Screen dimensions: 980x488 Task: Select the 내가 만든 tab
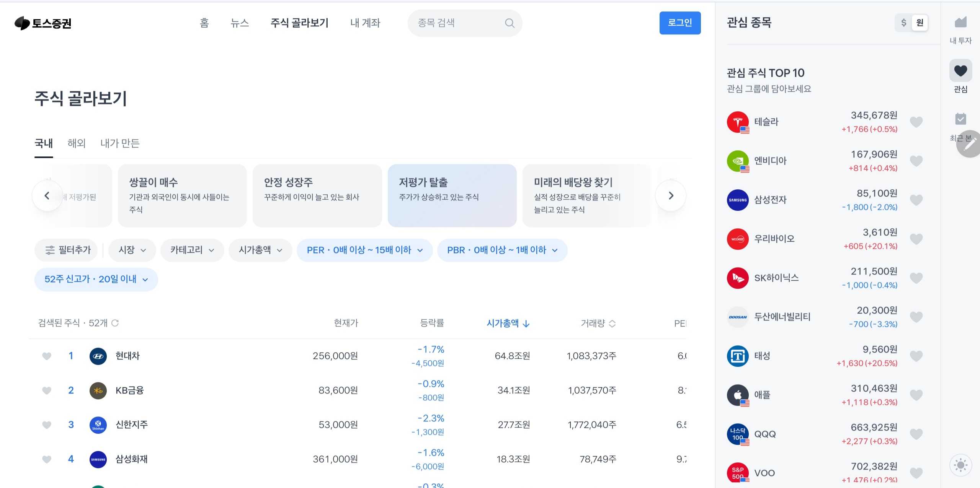(x=120, y=143)
